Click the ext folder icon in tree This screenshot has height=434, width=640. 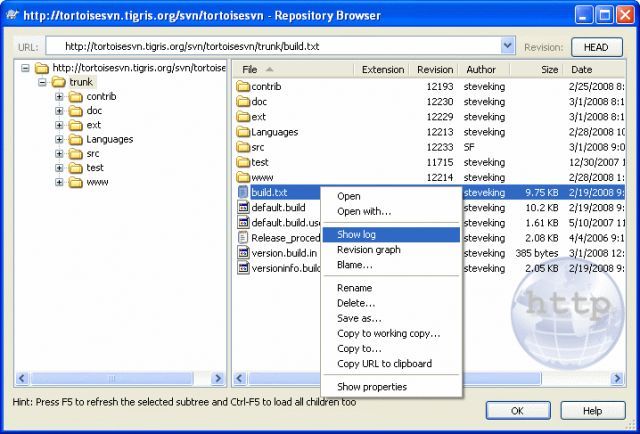coord(76,125)
